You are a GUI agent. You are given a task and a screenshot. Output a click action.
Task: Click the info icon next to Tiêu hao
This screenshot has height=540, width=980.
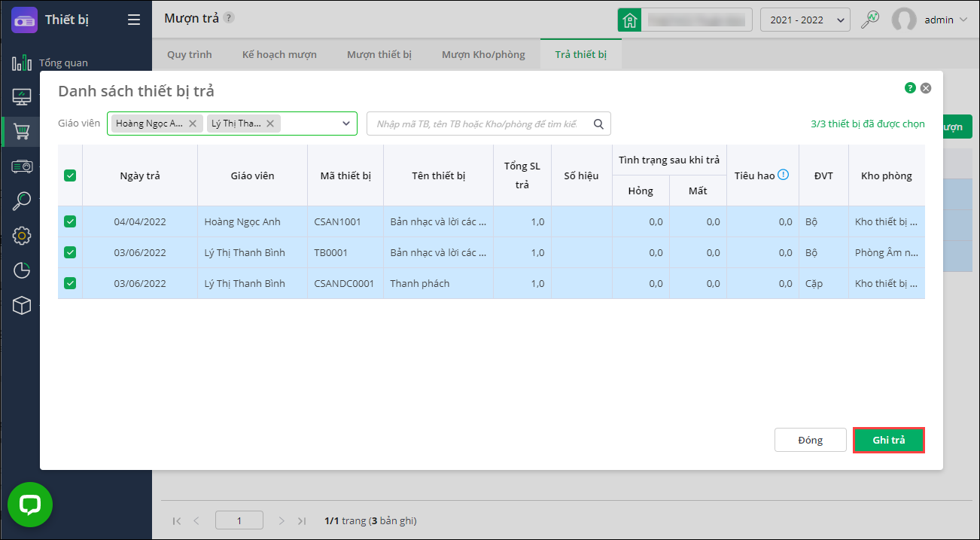(784, 175)
